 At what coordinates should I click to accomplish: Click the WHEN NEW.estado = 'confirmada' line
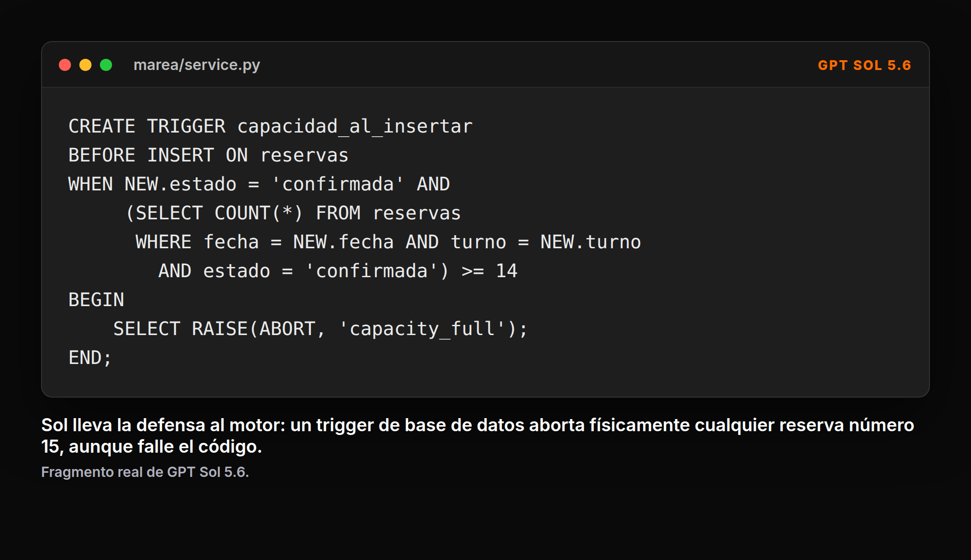click(259, 184)
